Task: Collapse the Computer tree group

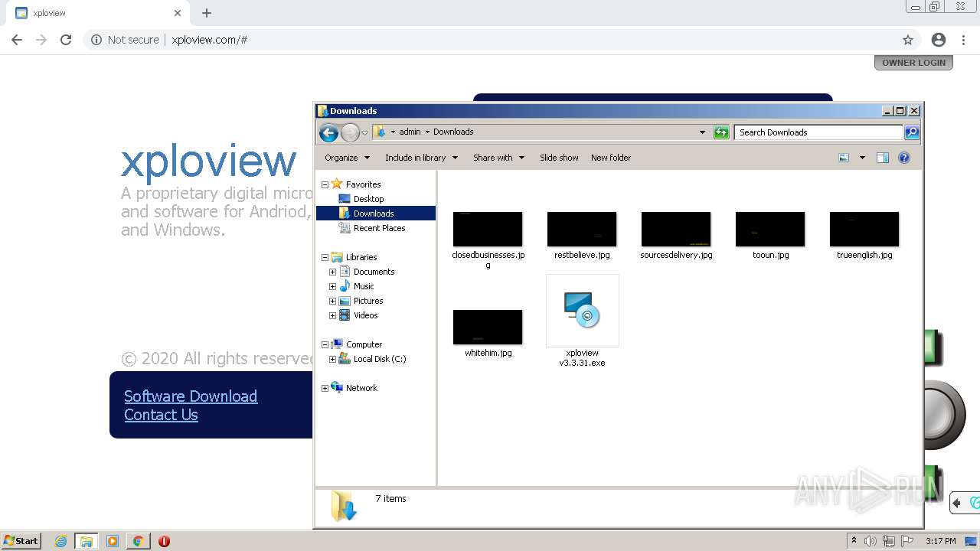Action: (325, 344)
